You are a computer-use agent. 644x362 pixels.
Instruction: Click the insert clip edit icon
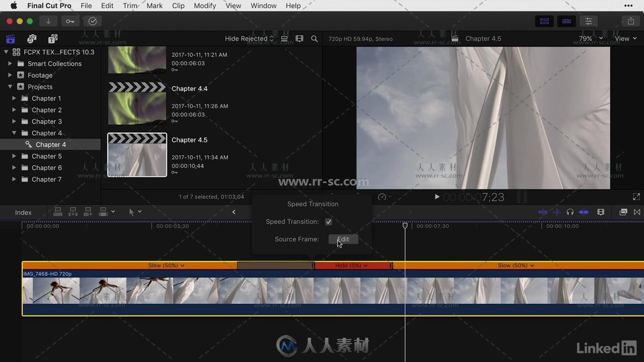click(x=73, y=212)
